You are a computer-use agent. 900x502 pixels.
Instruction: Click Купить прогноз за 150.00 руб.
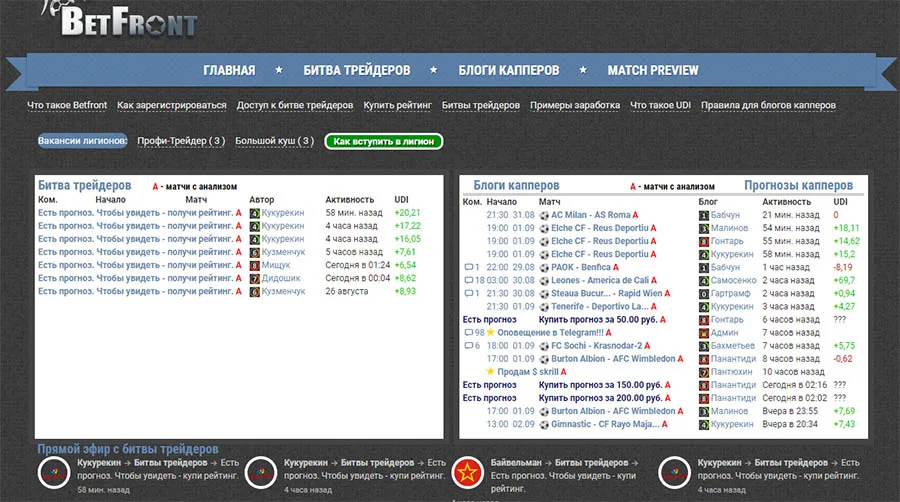[x=600, y=385]
